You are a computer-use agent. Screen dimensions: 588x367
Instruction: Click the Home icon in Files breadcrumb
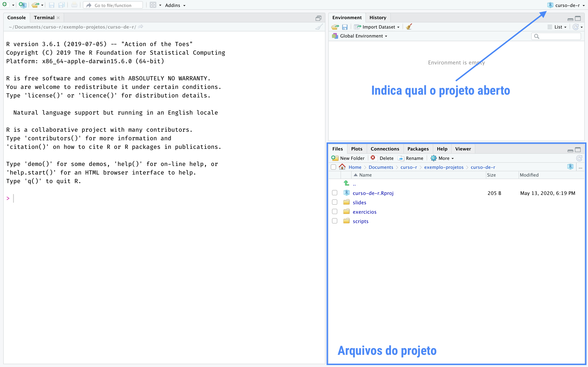click(342, 167)
